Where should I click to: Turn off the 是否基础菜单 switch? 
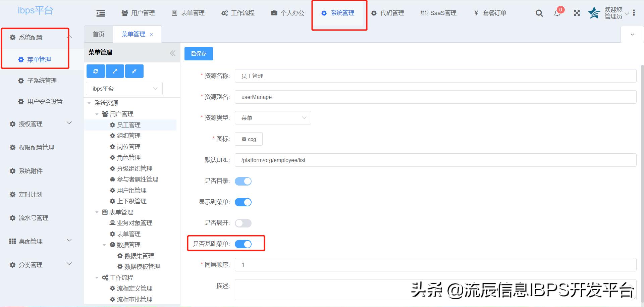pyautogui.click(x=243, y=244)
